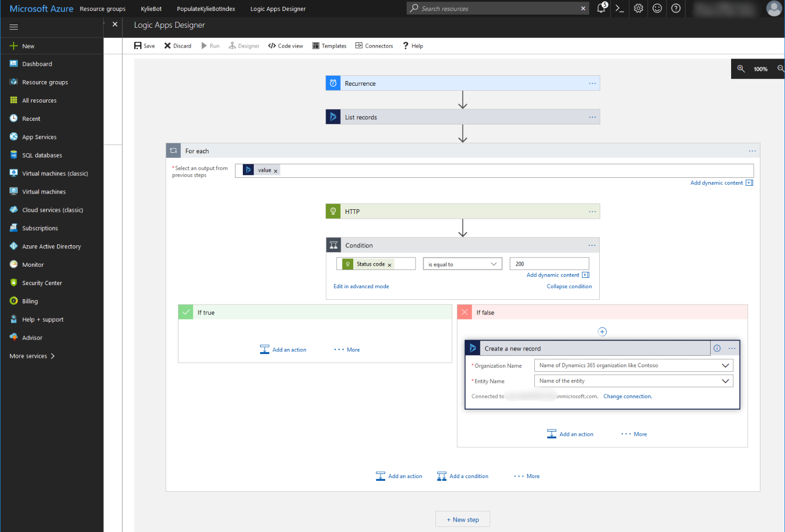Open the notifications bell icon
This screenshot has width=785, height=532.
coord(601,8)
